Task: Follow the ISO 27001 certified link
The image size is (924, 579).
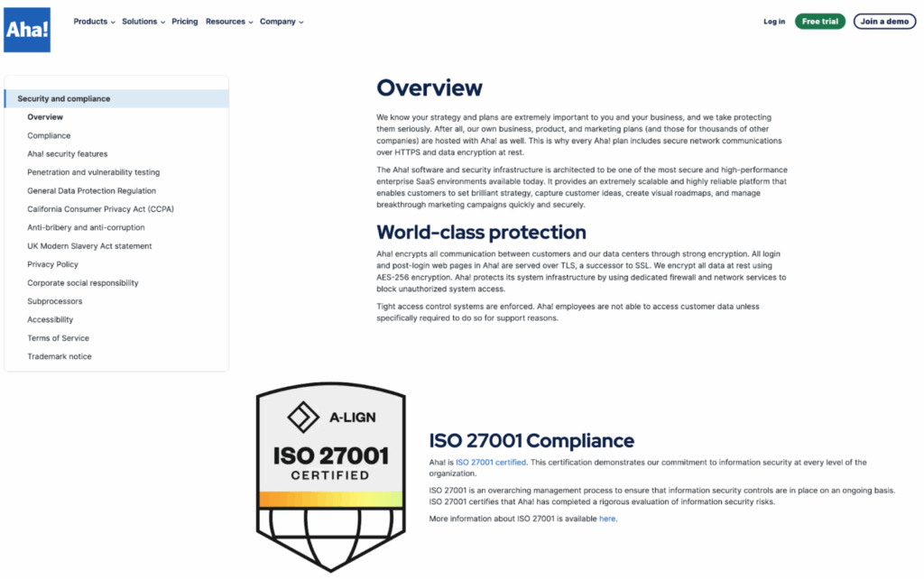Action: click(x=488, y=462)
